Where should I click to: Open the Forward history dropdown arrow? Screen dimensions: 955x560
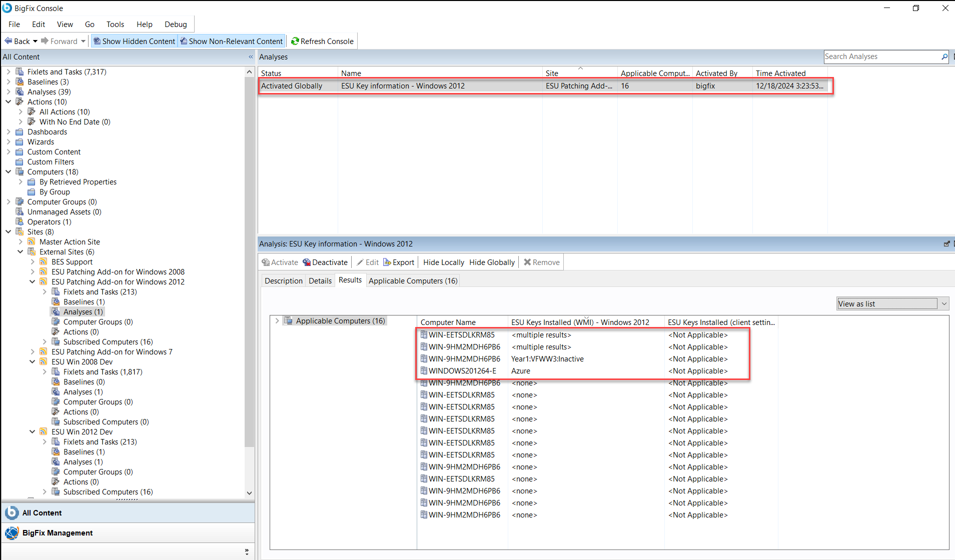83,41
